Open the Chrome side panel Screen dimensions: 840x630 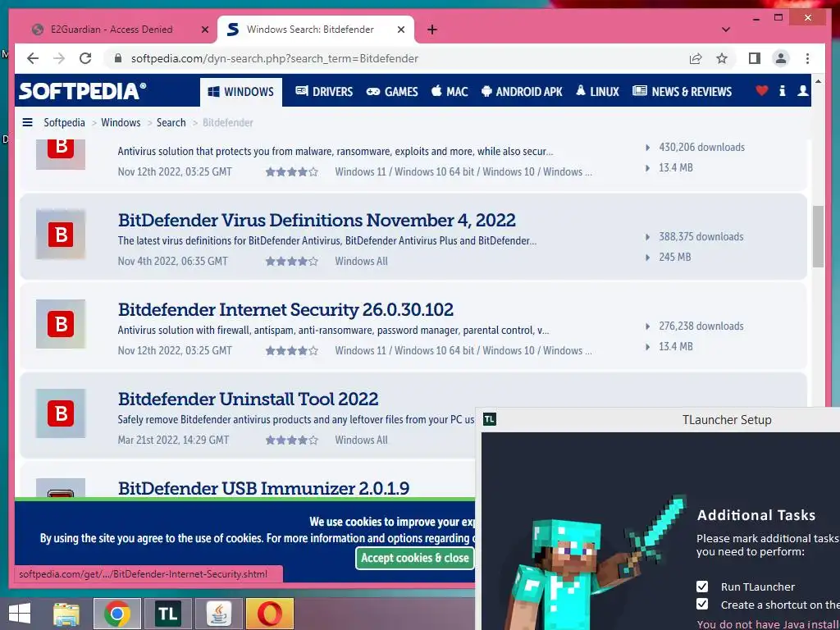[755, 58]
